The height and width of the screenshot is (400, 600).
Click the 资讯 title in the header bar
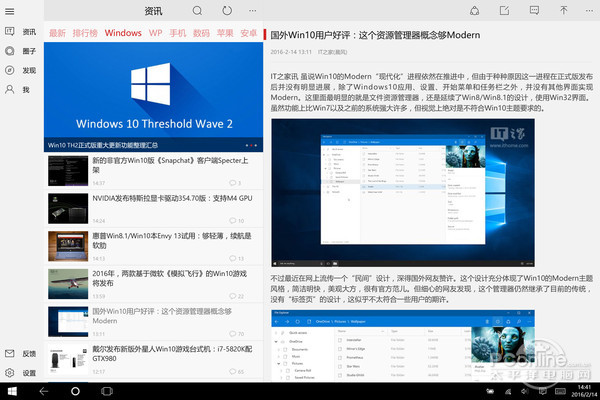click(x=153, y=11)
